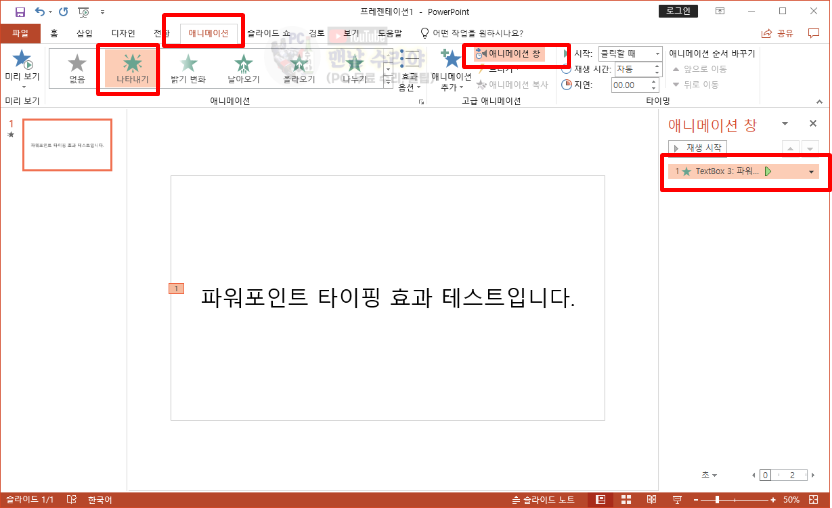This screenshot has height=508, width=832.
Task: Open the 검토 tab
Action: pyautogui.click(x=317, y=33)
